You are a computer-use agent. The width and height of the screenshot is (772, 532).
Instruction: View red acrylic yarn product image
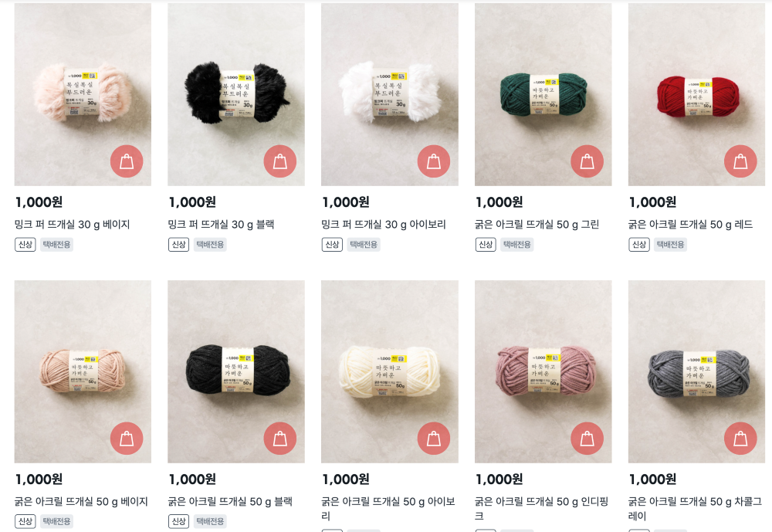pyautogui.click(x=696, y=94)
